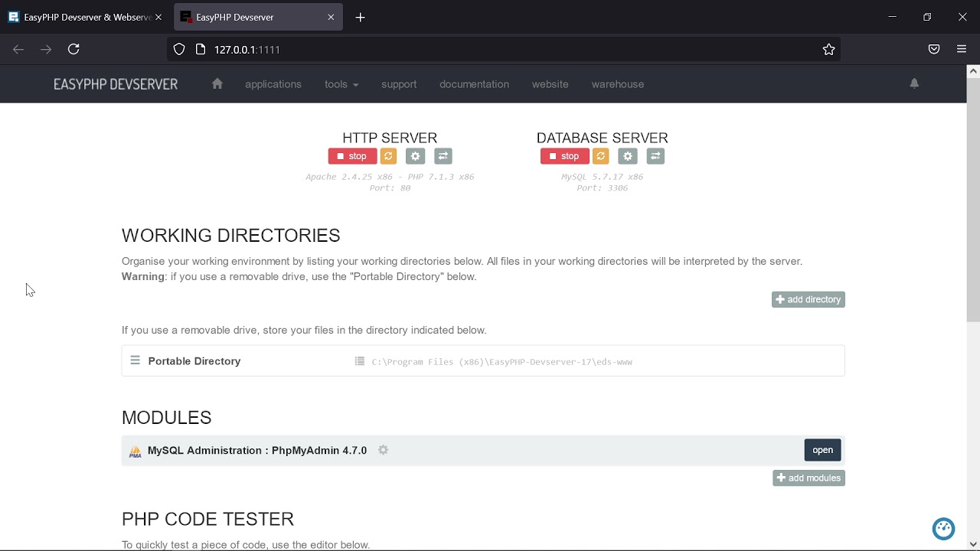This screenshot has width=980, height=551.
Task: Click the vertical scrollbar thumb
Action: (974, 200)
